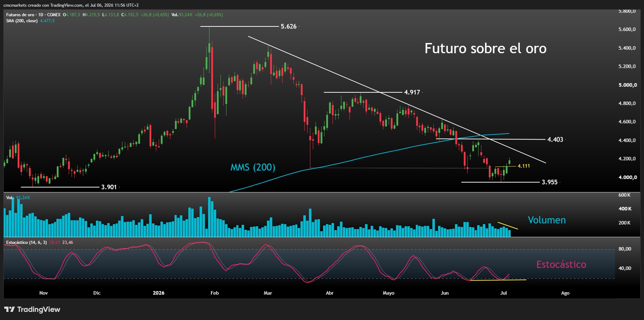Click the 'Dic' time axis label

tap(97, 293)
